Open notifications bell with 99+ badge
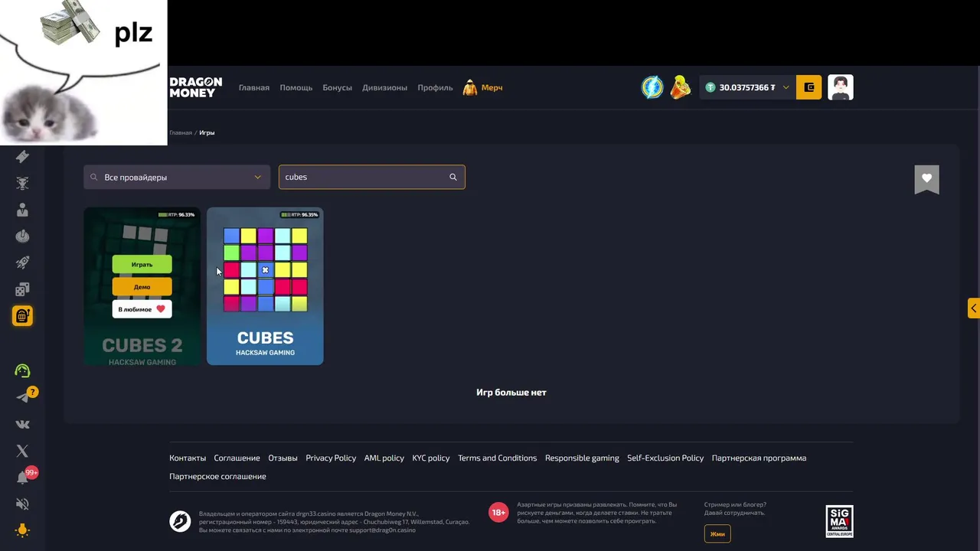 22,478
